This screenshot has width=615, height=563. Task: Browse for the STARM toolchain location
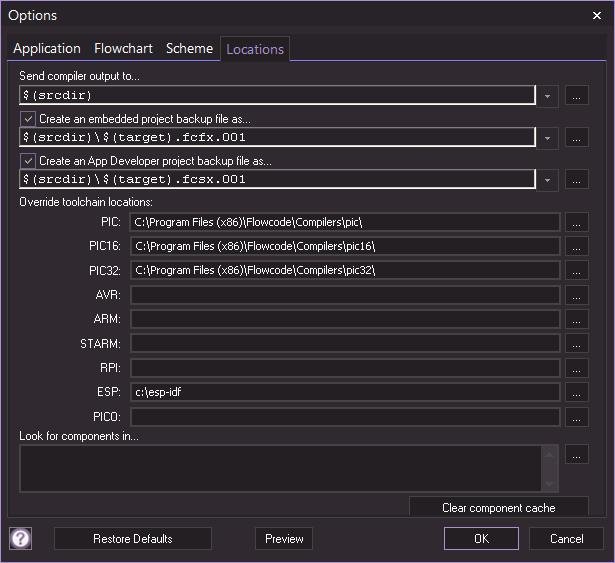(577, 343)
